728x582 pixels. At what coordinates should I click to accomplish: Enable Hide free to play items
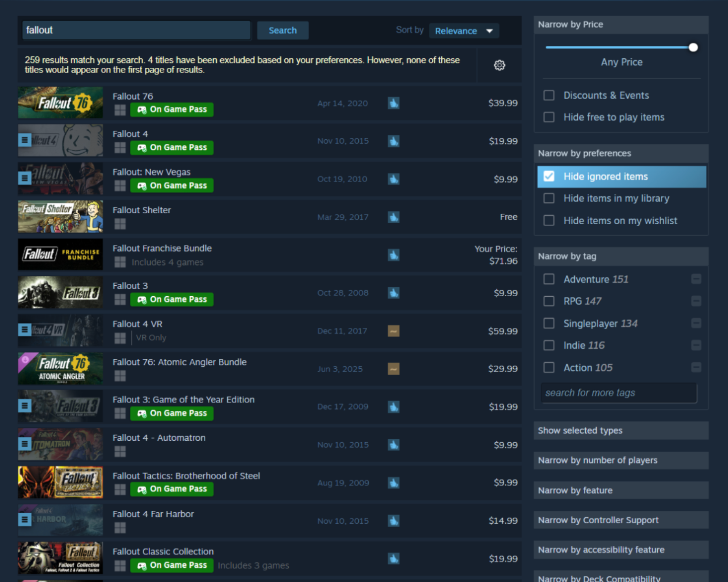click(549, 117)
